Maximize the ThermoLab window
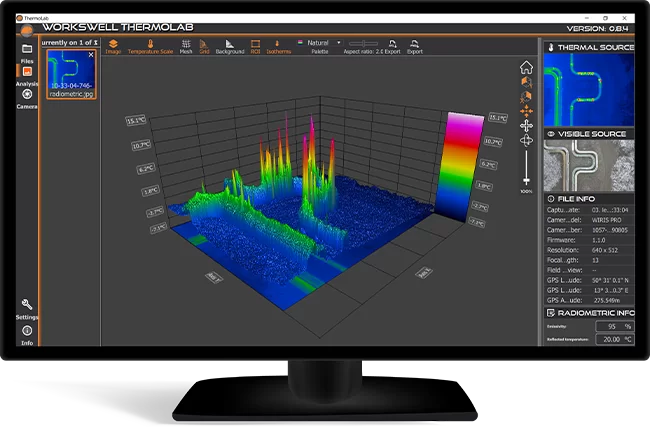The width and height of the screenshot is (650, 427). point(605,18)
